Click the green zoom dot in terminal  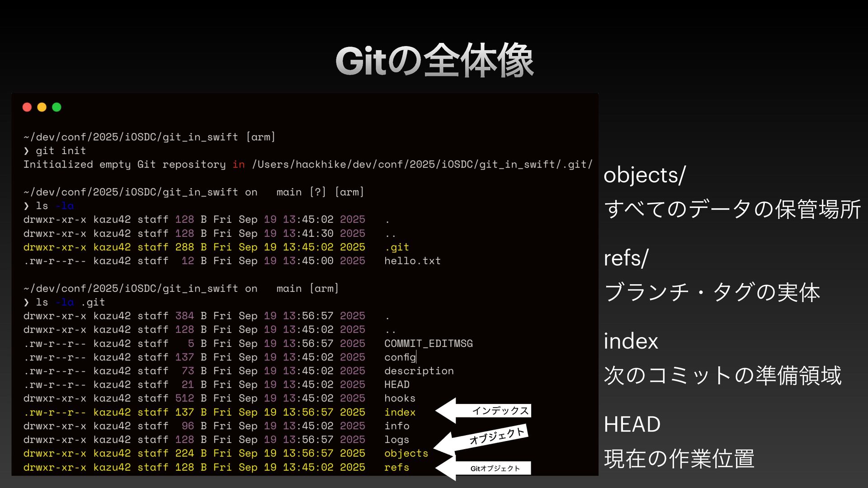click(x=57, y=107)
